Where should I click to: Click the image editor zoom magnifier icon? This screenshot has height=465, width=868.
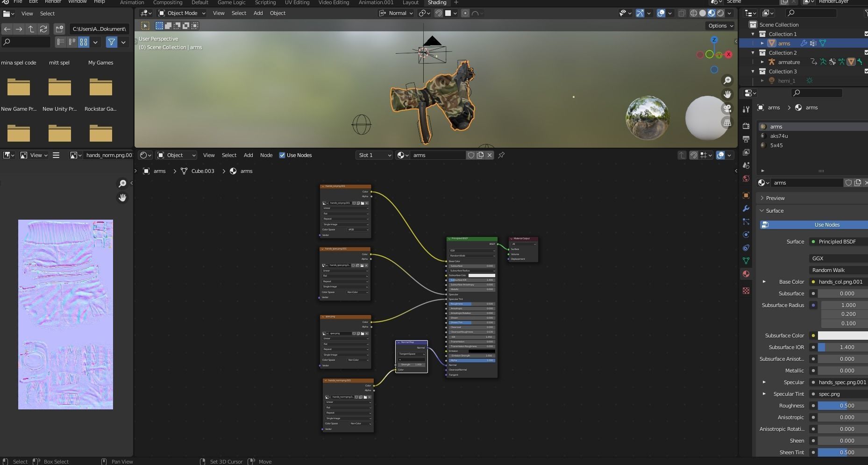click(x=122, y=184)
